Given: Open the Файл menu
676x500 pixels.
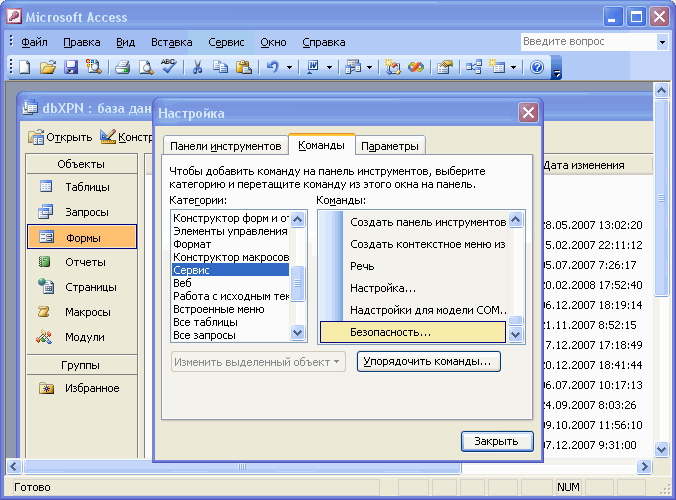Looking at the screenshot, I should pyautogui.click(x=34, y=42).
